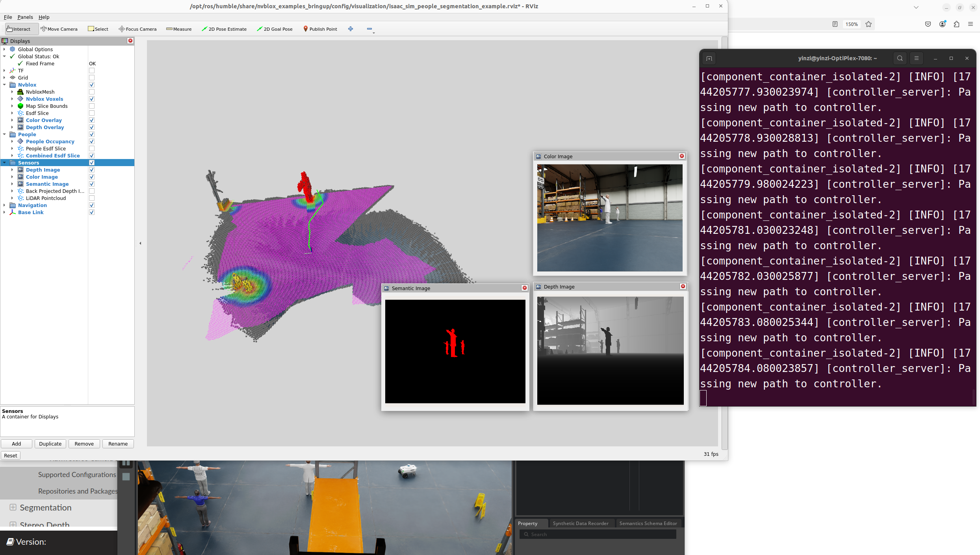Close the Displays panel

(130, 41)
